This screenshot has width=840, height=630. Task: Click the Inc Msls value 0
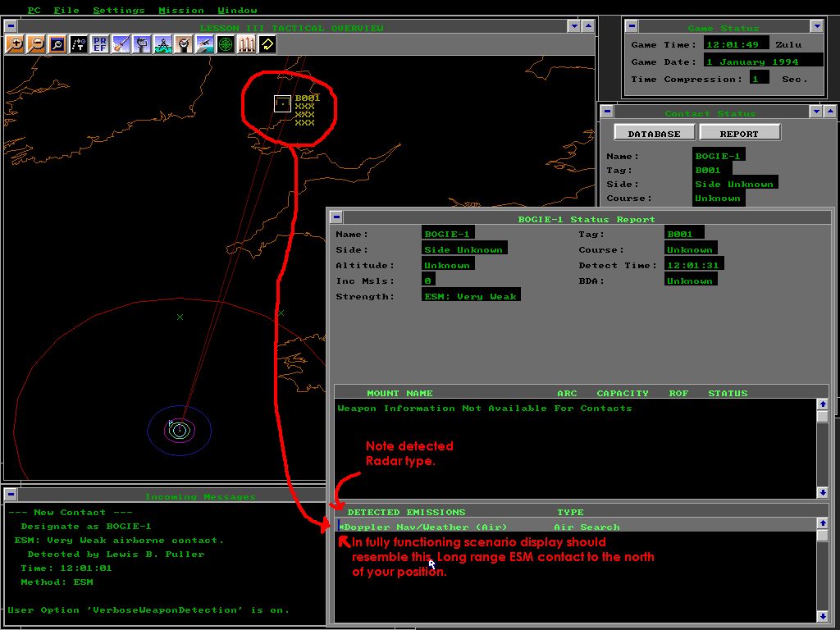point(428,281)
